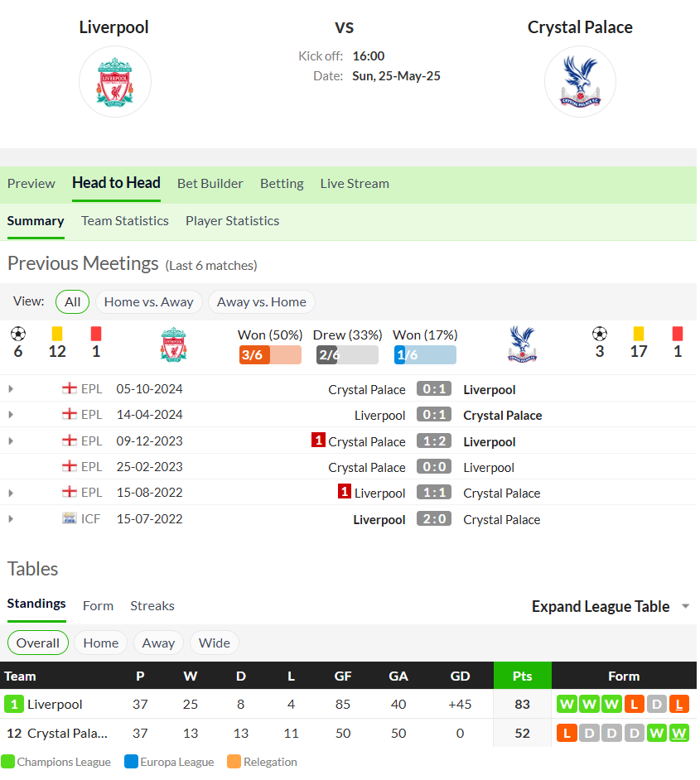
Task: Select the 'Home vs. Away' view filter
Action: [x=149, y=302]
